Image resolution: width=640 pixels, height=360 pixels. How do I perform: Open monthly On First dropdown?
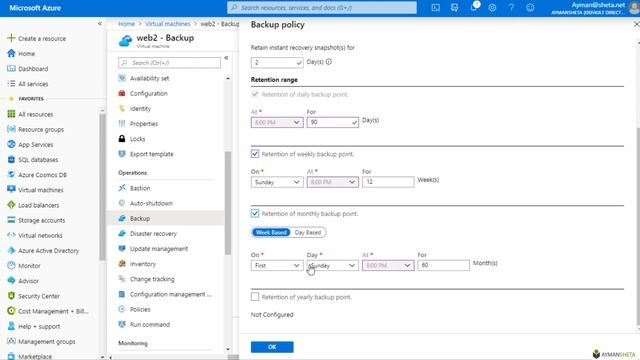[x=277, y=265]
